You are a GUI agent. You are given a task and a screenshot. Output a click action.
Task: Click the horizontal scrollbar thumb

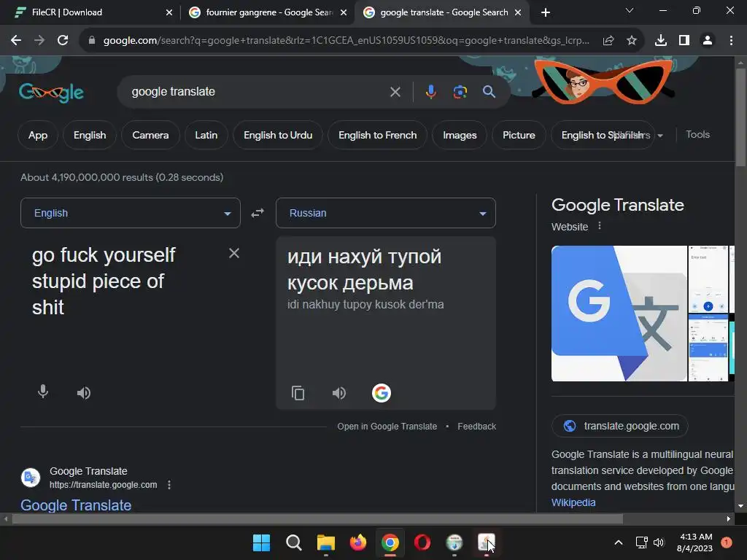tap(317, 518)
